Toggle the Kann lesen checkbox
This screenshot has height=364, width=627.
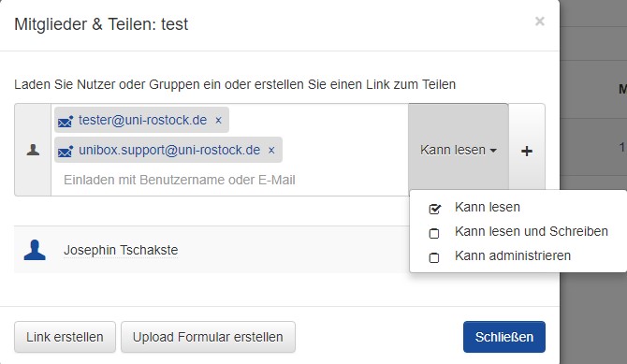[x=434, y=209]
